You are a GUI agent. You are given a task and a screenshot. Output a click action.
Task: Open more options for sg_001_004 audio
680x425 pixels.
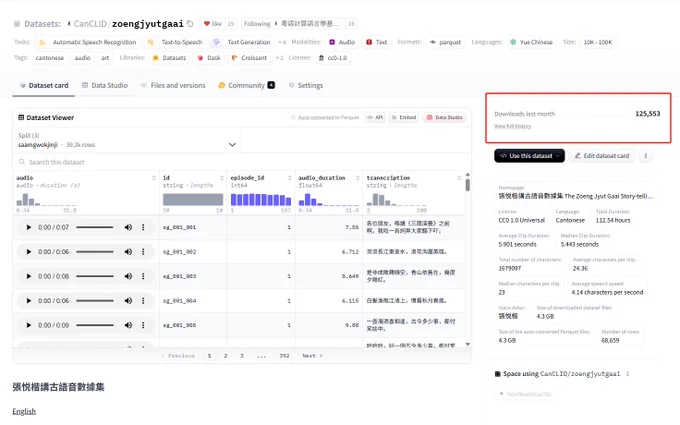(143, 301)
